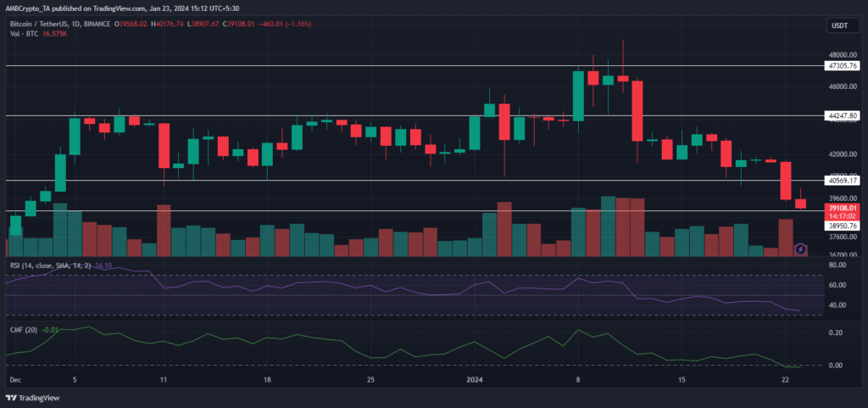Click the CMF 0.20 scale label

coord(837,333)
